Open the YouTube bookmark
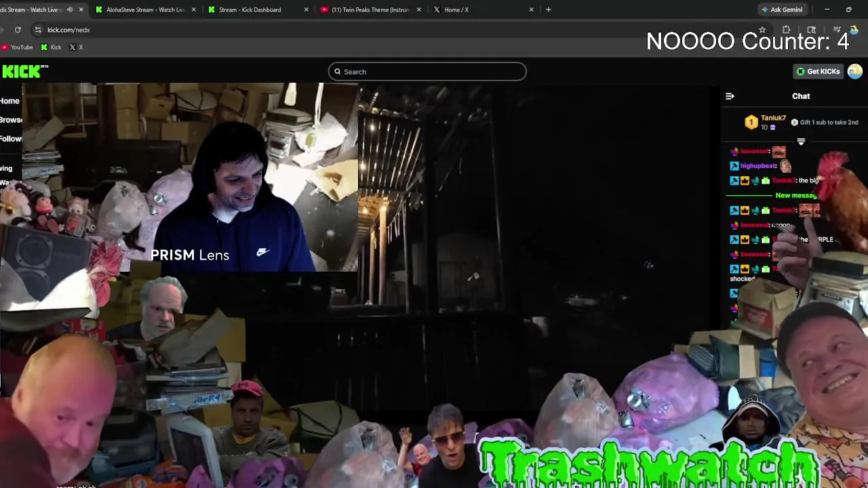The height and width of the screenshot is (488, 868). coord(17,47)
